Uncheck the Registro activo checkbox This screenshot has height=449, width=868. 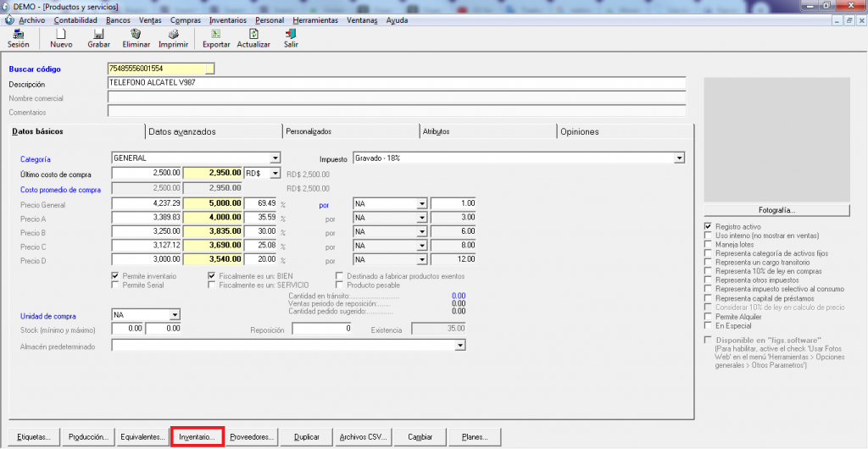point(709,227)
